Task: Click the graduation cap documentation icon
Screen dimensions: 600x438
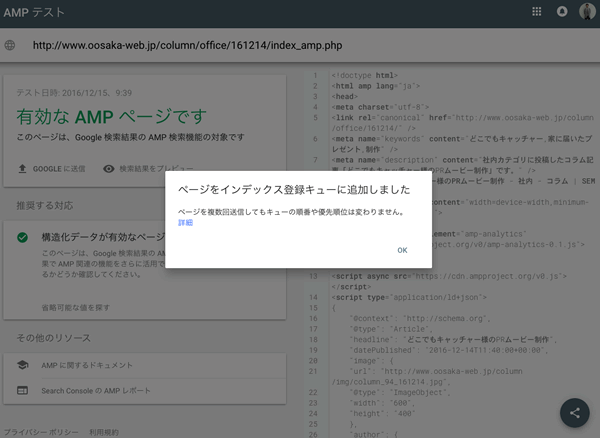Action: (23, 365)
